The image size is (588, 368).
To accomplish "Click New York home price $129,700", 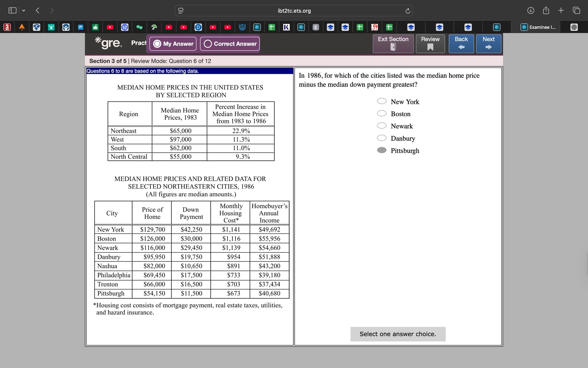I will point(153,230).
